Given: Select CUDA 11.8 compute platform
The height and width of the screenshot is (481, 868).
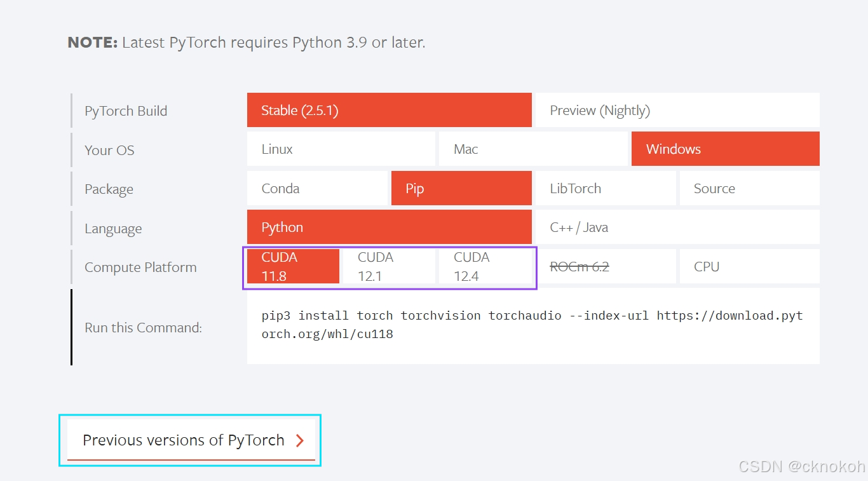Looking at the screenshot, I should [293, 266].
